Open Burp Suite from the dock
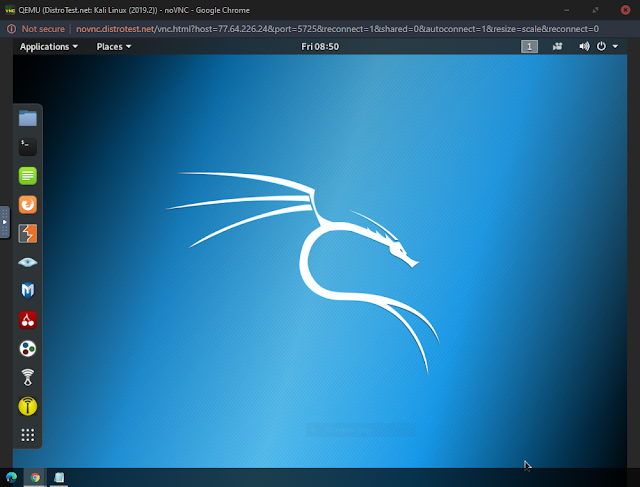 click(x=28, y=233)
